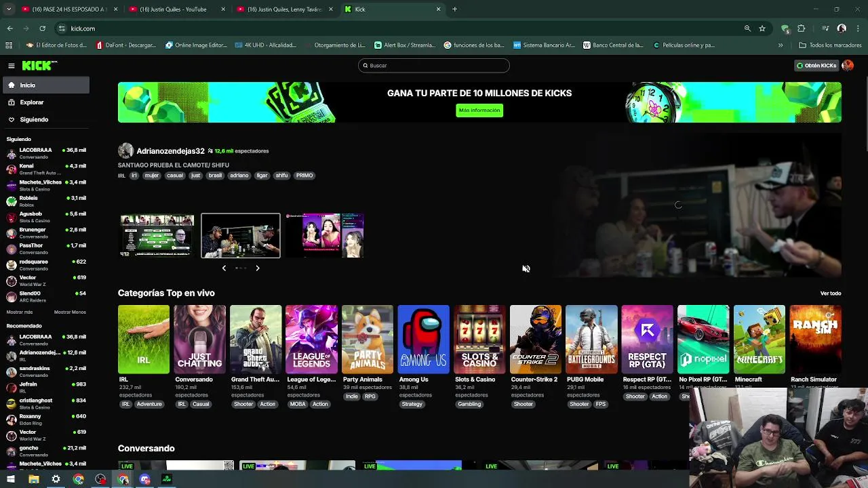Click the Strategy tag under Among Us
The image size is (868, 488).
point(412,405)
